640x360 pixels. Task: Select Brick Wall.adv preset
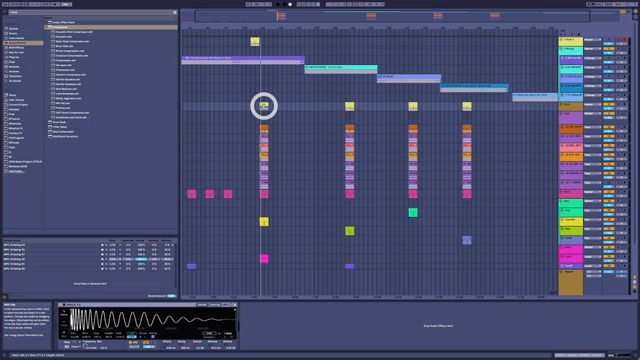coord(64,46)
